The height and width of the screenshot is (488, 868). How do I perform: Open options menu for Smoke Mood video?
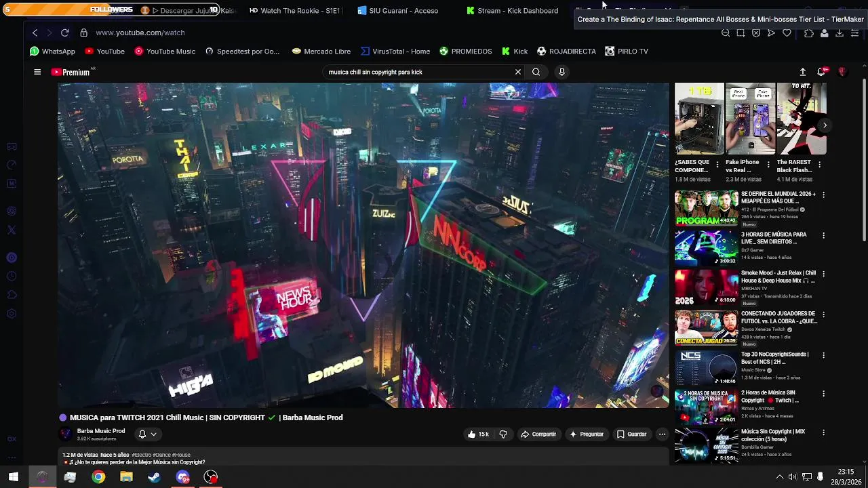[x=823, y=274]
